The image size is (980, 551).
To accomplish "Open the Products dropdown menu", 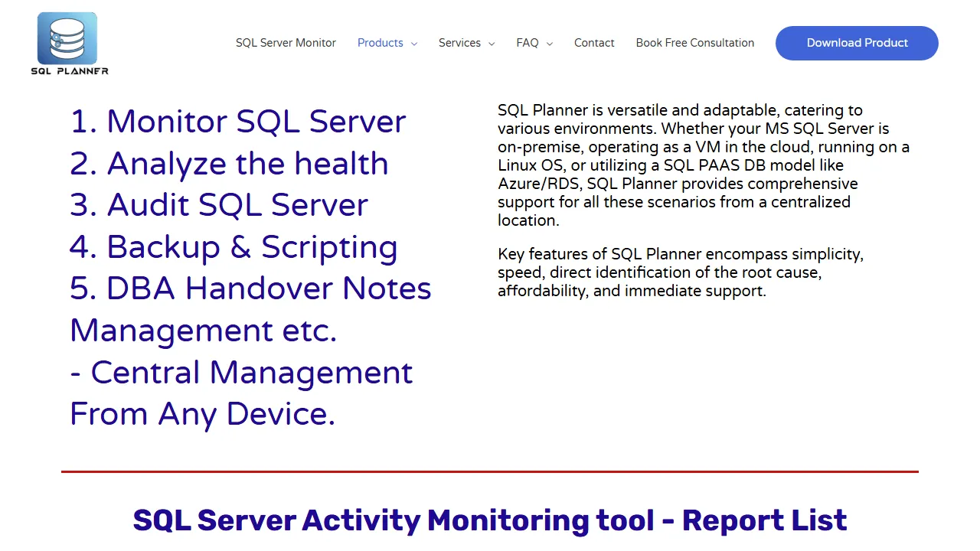I will 381,43.
